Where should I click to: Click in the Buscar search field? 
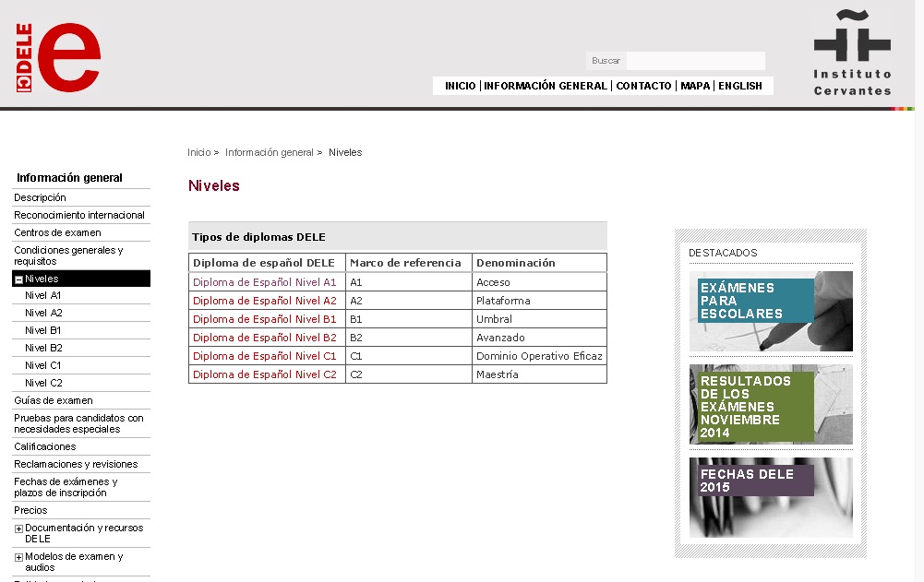[695, 61]
